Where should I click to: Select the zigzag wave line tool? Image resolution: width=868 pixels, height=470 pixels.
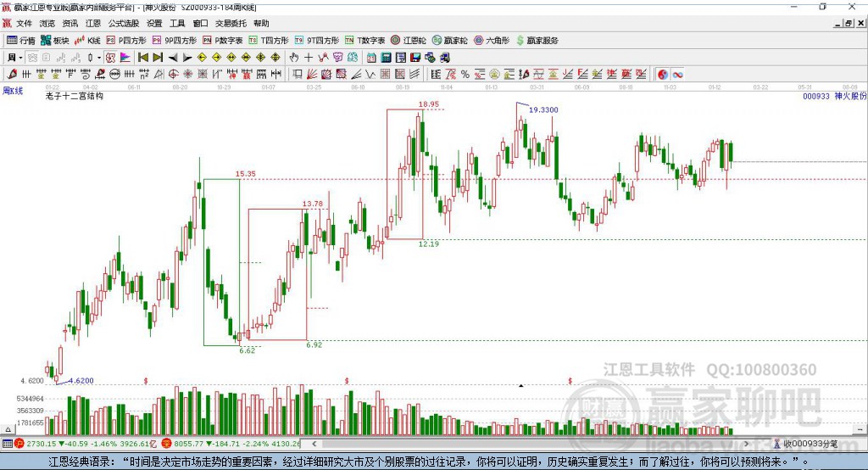[370, 75]
